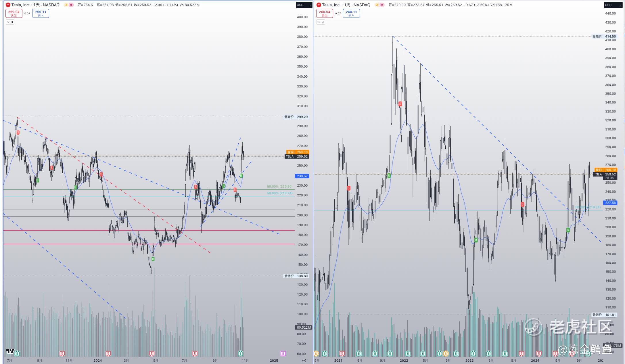Open daily chart time-axis settings gear
The image size is (625, 364).
pyautogui.click(x=304, y=361)
